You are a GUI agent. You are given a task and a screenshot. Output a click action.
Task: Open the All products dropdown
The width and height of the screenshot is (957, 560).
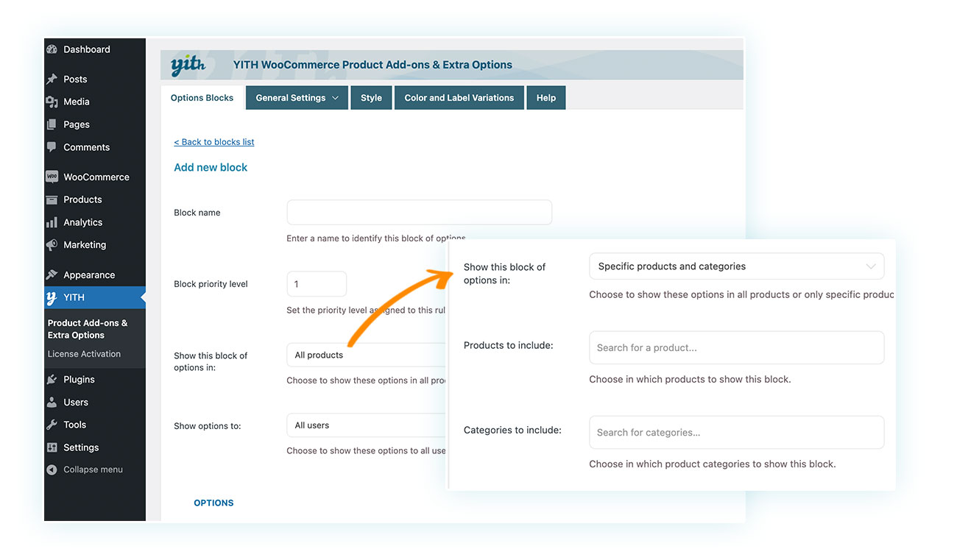point(367,355)
